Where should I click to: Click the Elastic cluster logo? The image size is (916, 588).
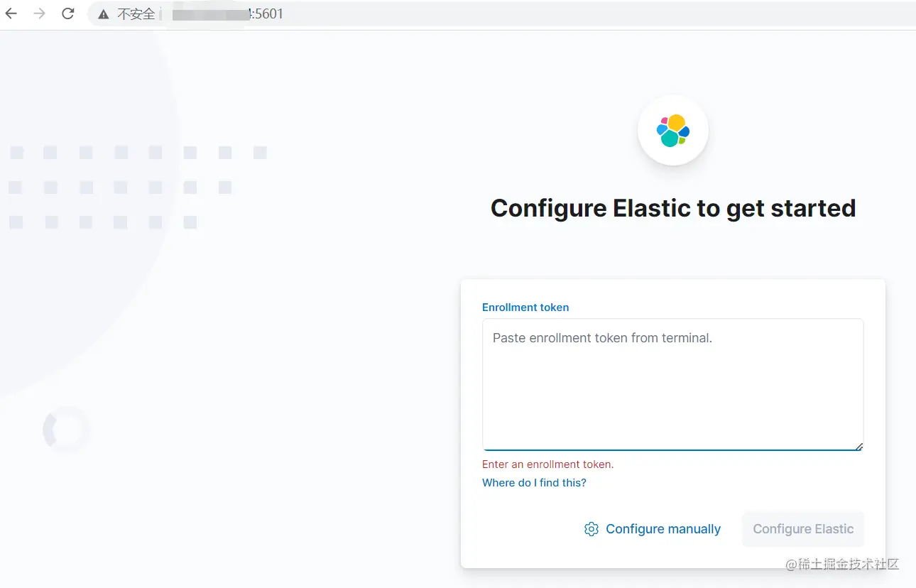(x=673, y=131)
